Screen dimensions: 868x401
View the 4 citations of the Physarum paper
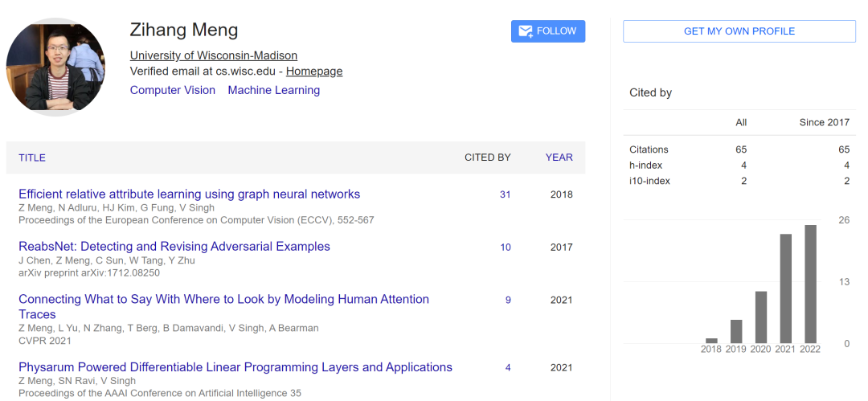click(x=508, y=368)
